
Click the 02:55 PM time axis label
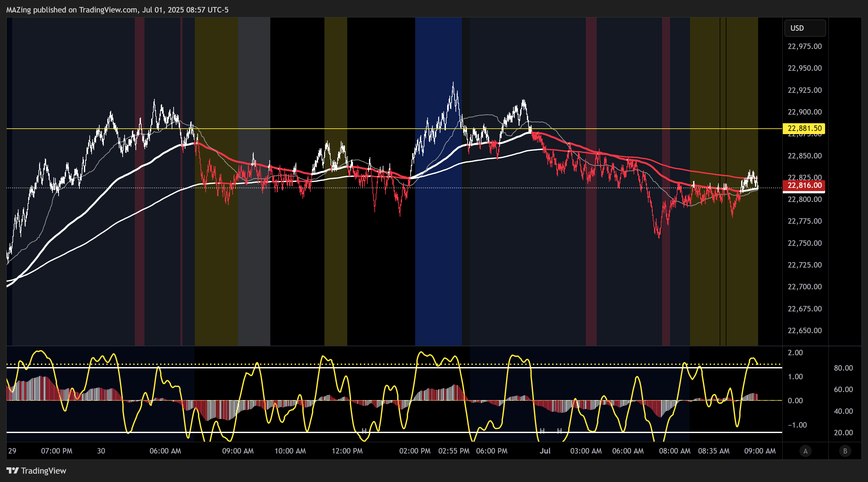(454, 451)
